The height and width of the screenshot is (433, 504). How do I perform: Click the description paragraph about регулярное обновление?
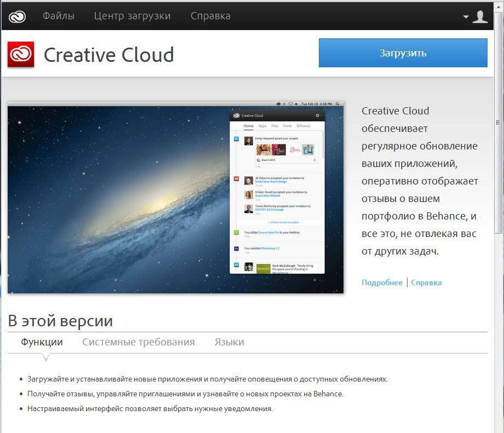[x=420, y=181]
